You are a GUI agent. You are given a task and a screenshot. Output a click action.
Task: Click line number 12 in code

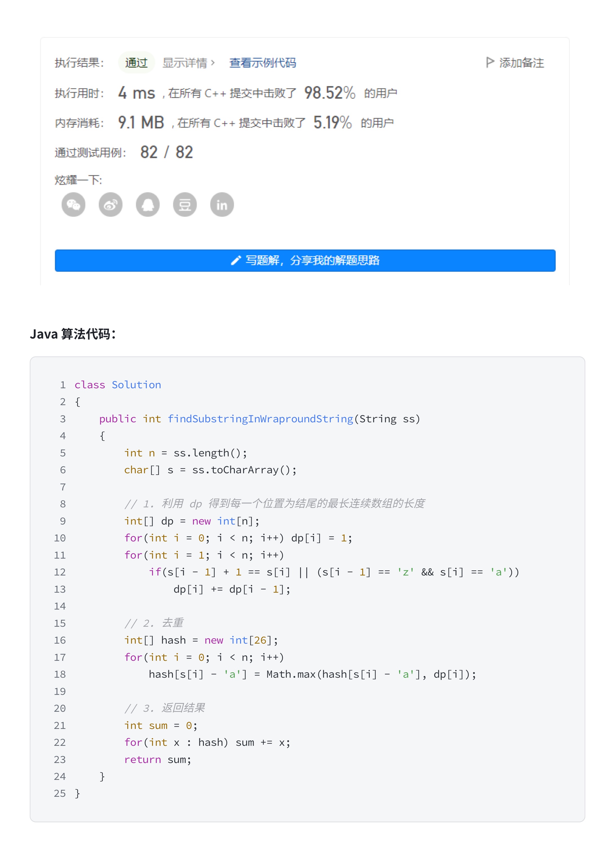pos(60,572)
